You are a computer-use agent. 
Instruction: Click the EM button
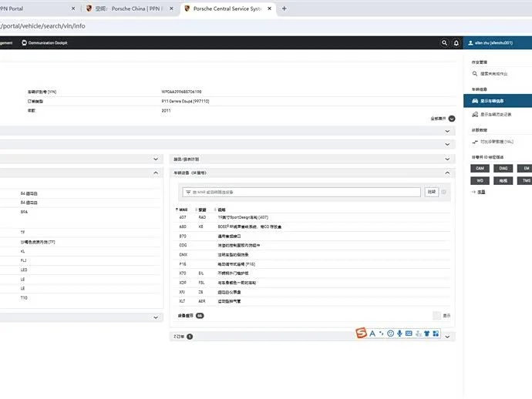525,168
